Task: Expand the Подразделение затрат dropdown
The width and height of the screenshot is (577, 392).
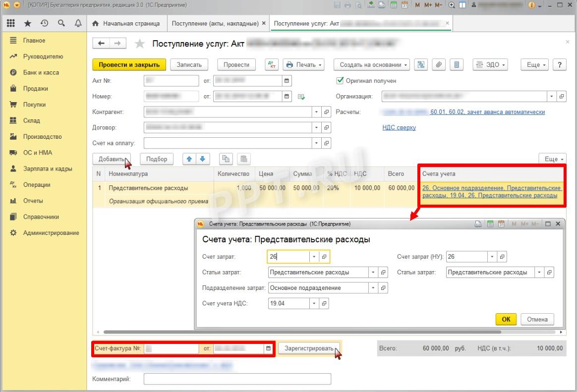Action: point(373,288)
